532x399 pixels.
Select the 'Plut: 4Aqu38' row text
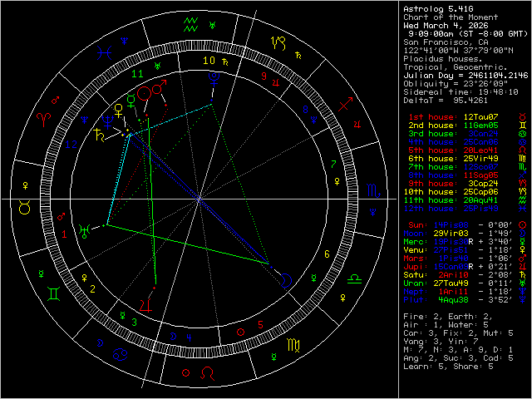pos(436,300)
